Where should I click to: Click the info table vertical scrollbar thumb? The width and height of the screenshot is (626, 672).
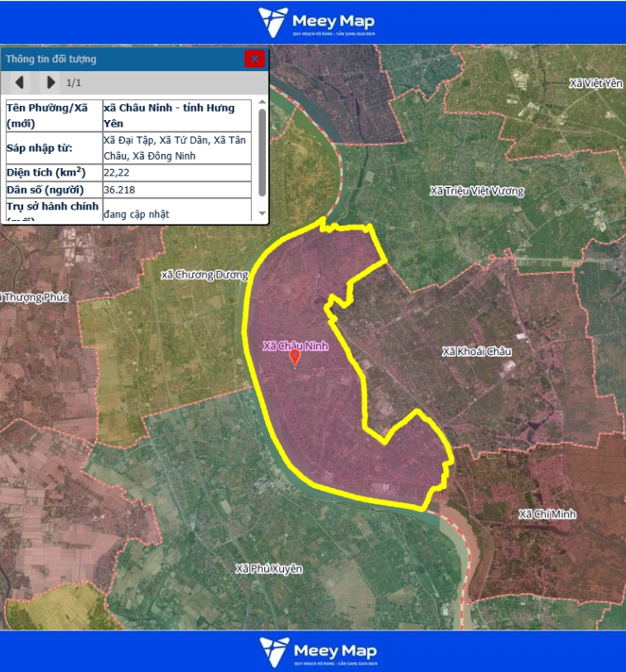(x=262, y=149)
